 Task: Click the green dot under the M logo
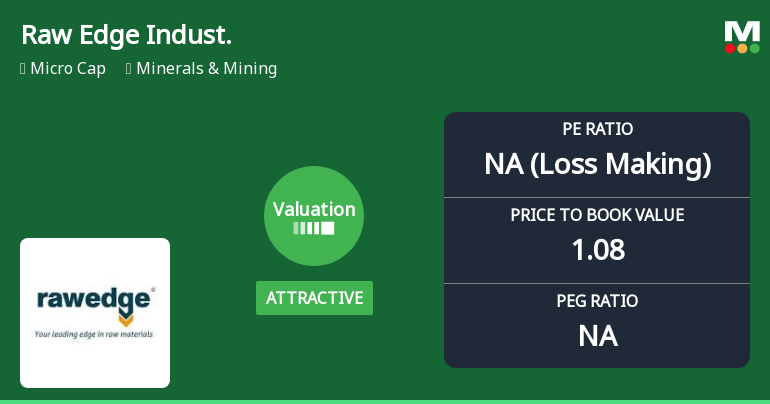click(x=754, y=48)
